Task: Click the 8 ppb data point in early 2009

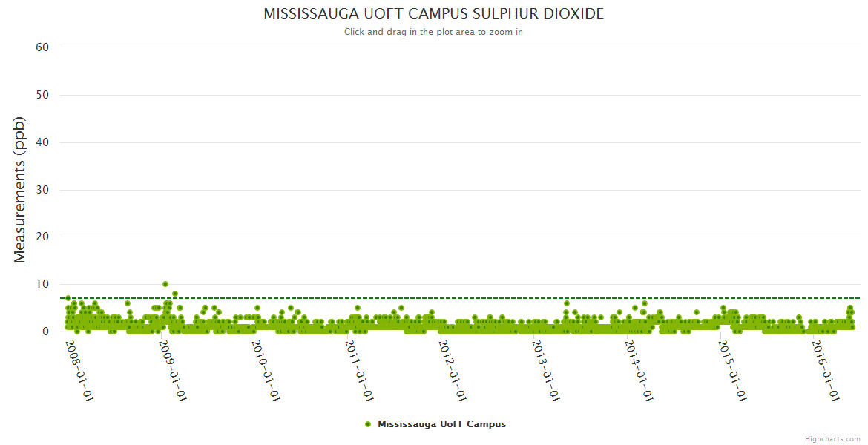Action: coord(175,294)
